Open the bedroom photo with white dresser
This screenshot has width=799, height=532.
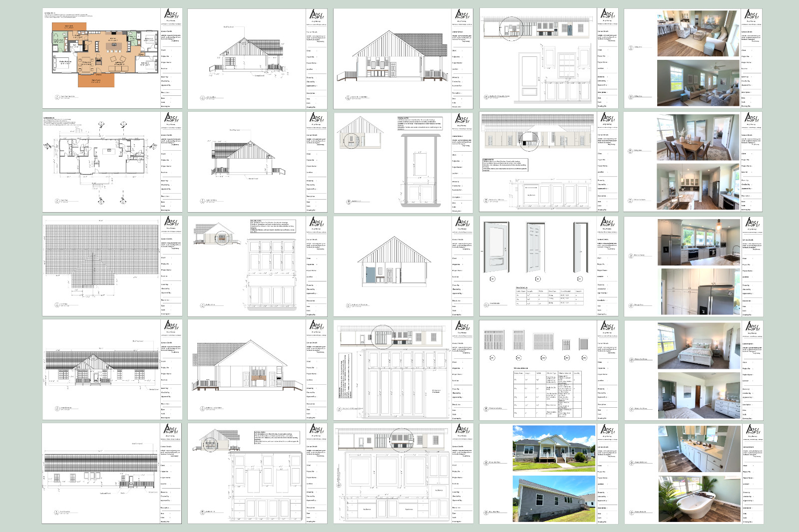pyautogui.click(x=699, y=396)
